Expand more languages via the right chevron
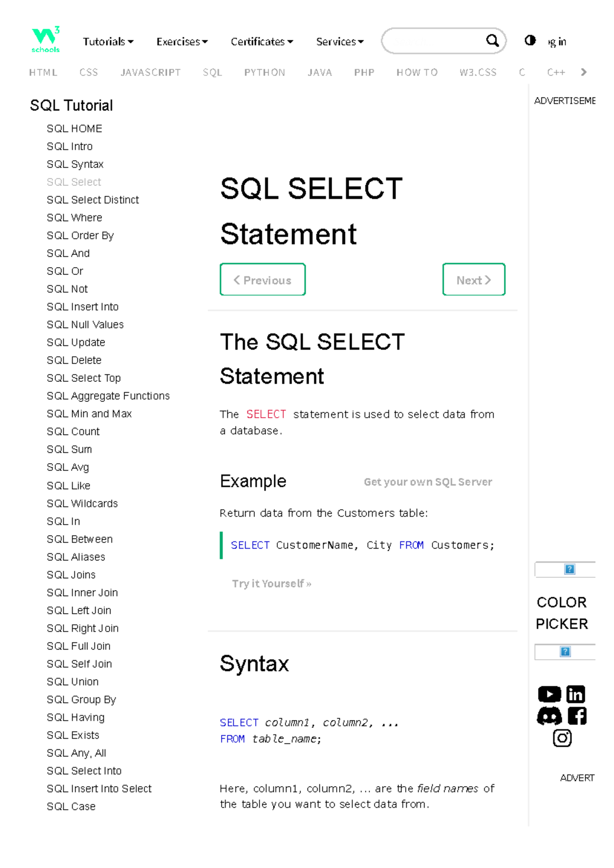614x868 pixels. coord(584,72)
